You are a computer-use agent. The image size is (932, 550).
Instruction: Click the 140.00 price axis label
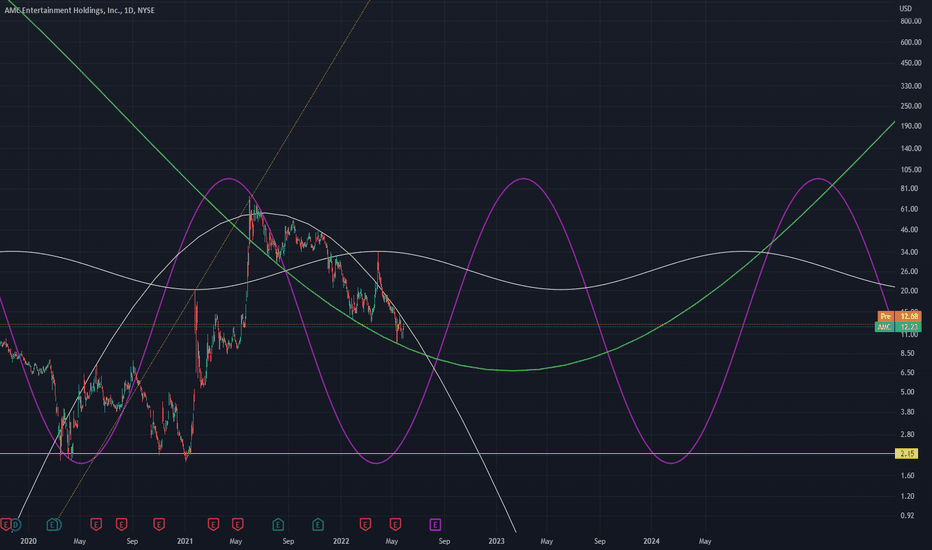[x=911, y=149]
